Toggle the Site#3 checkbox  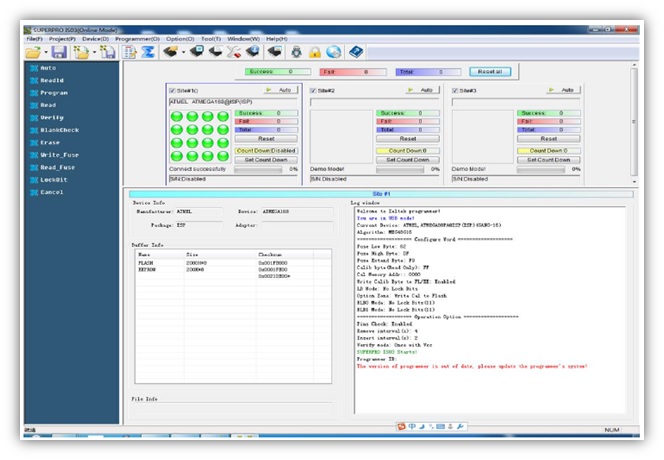click(457, 90)
